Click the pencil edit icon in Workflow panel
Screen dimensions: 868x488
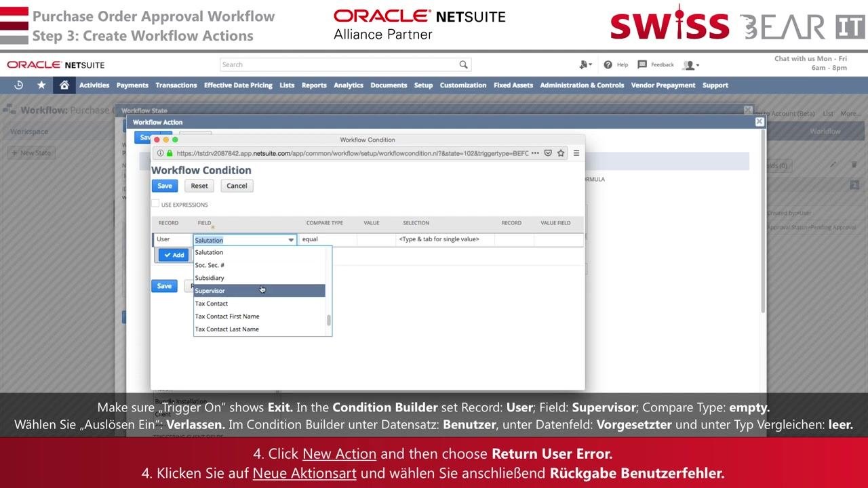[833, 165]
